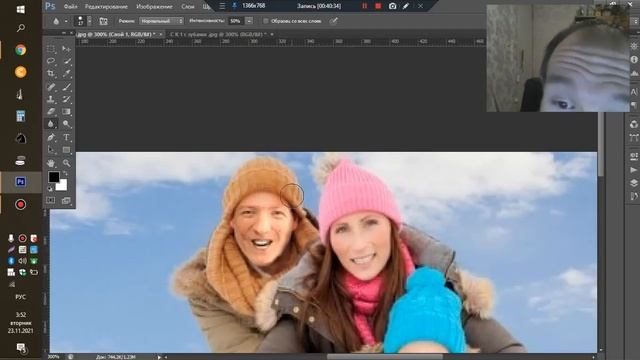
Task: Change the screen mode
Action: 66,200
